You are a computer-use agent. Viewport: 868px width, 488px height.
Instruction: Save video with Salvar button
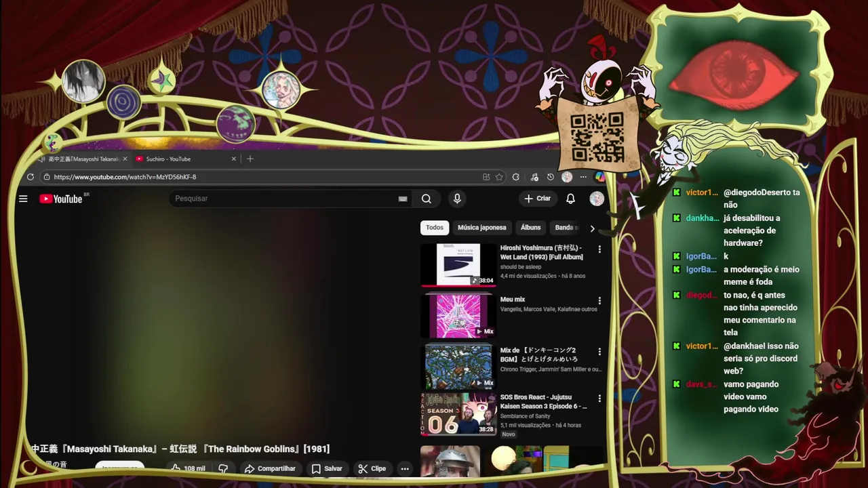coord(327,468)
